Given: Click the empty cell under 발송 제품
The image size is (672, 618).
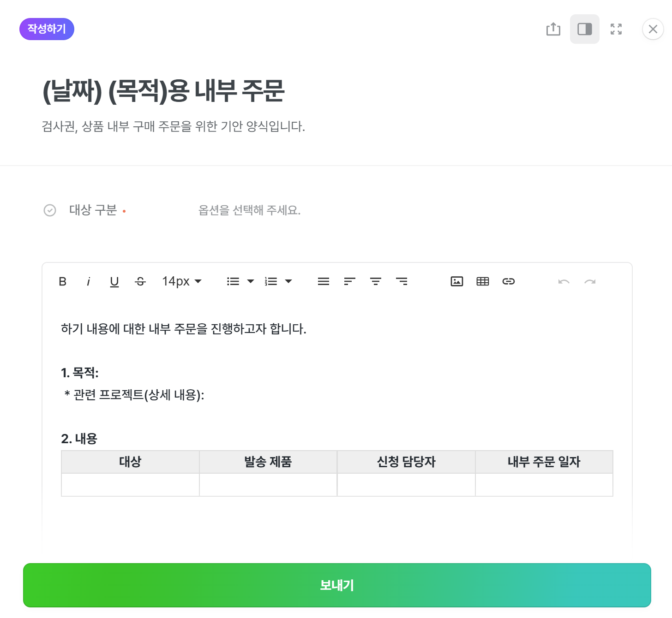Looking at the screenshot, I should 268,485.
